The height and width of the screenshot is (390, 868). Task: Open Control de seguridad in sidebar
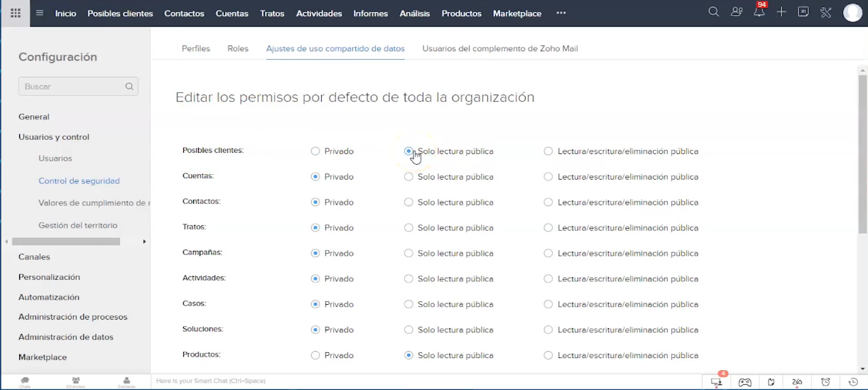coord(79,181)
